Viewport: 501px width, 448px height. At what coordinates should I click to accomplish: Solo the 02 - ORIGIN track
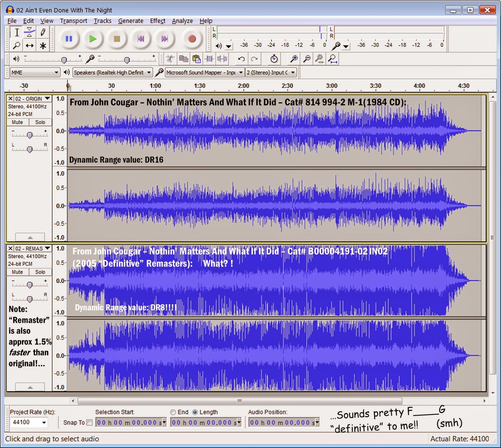40,122
